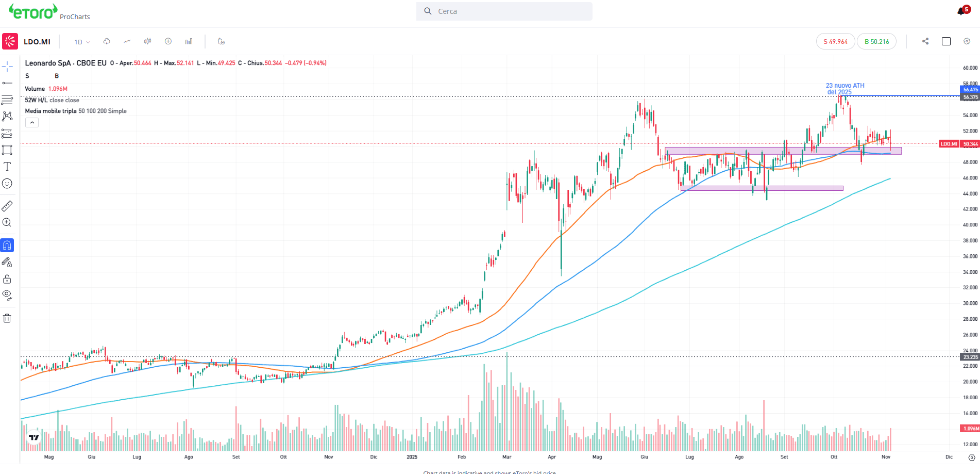Select the ruler measure tool
The image size is (980, 474).
[x=7, y=206]
